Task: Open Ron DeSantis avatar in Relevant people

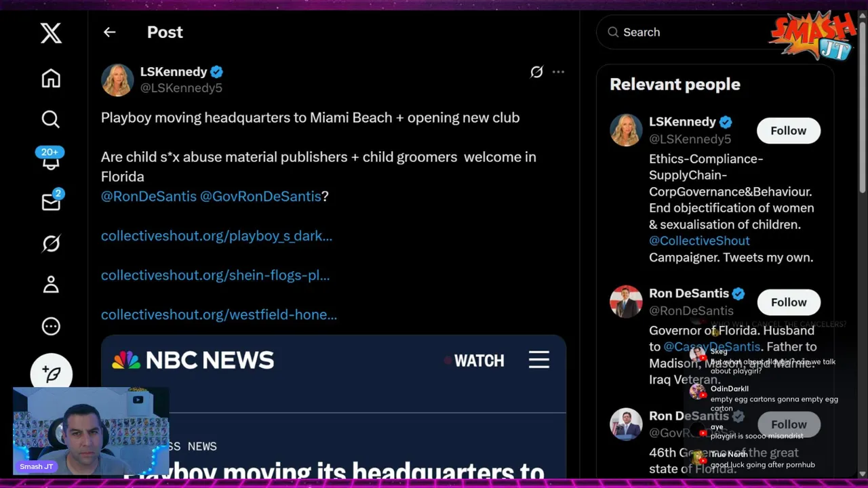Action: [625, 302]
